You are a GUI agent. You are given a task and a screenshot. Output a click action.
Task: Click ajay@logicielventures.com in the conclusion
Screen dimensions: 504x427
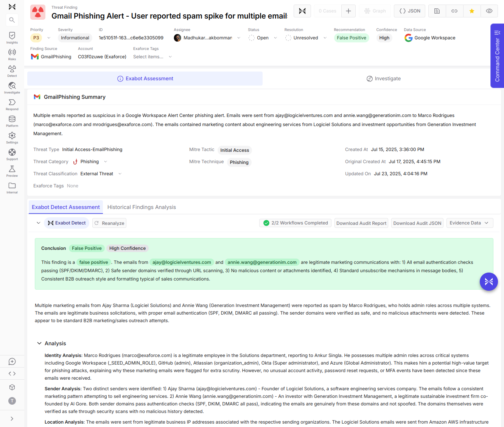182,262
